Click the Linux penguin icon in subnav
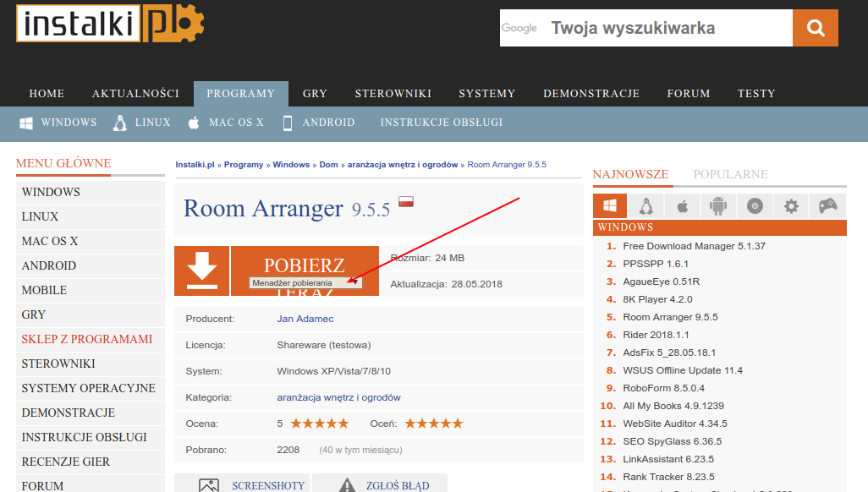 coord(119,123)
